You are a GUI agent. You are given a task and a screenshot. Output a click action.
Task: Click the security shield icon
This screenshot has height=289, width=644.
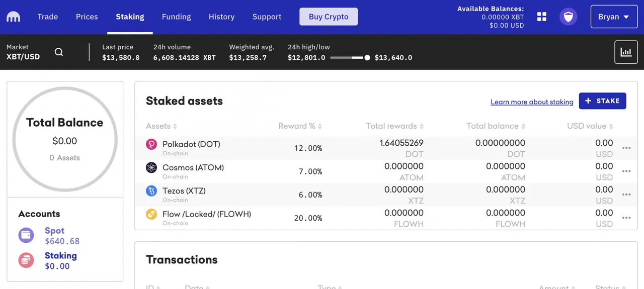[569, 17]
